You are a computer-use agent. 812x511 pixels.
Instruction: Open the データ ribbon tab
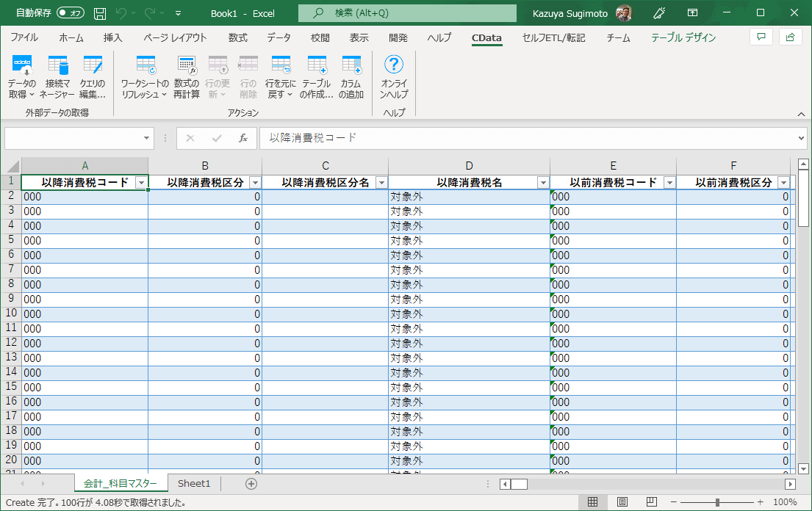tap(279, 37)
